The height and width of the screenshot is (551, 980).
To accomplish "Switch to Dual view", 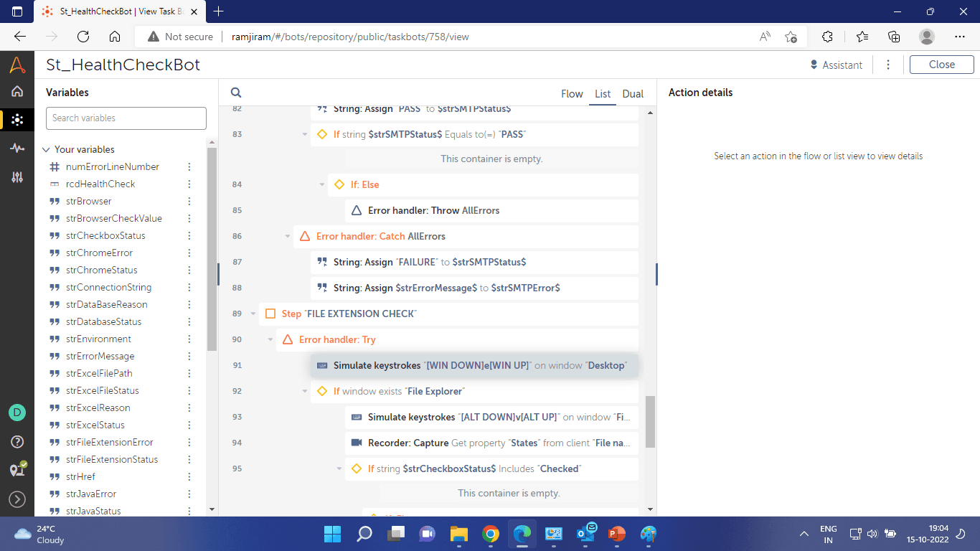I will (633, 94).
